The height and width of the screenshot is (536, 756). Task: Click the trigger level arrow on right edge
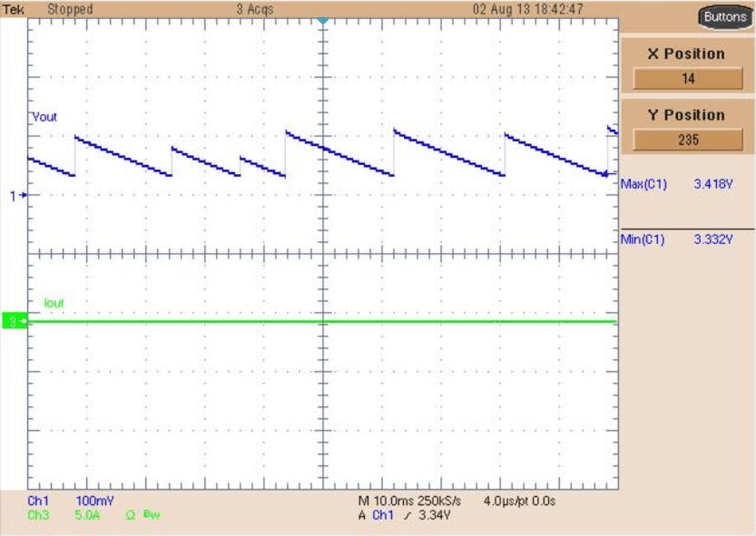coord(607,172)
